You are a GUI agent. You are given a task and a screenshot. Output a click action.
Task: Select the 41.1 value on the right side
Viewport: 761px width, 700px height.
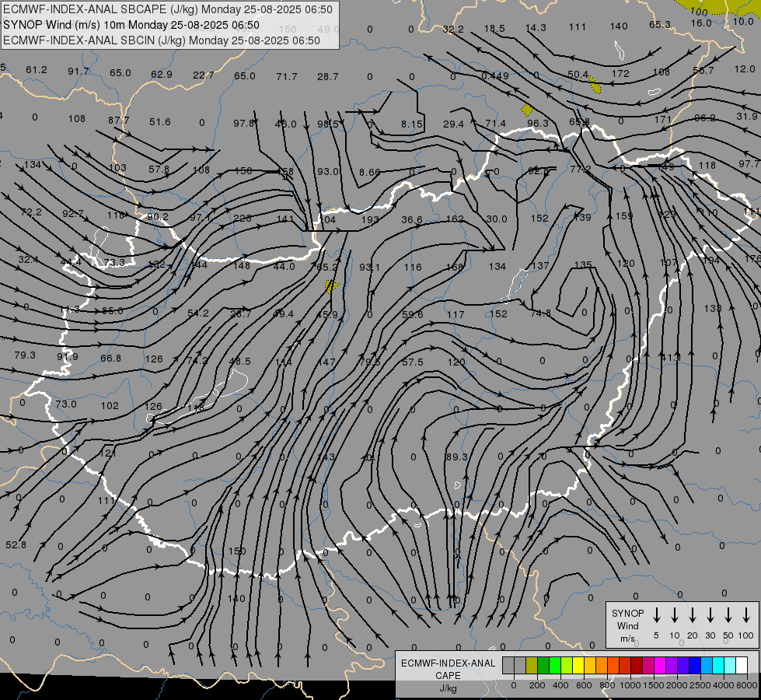670,358
